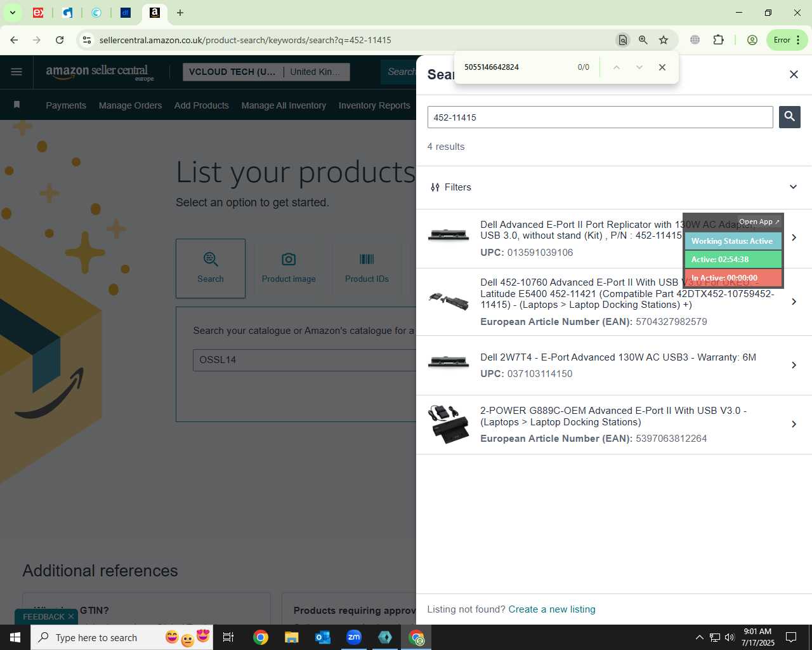Open Outlook from the taskbar
Image resolution: width=812 pixels, height=650 pixels.
323,637
